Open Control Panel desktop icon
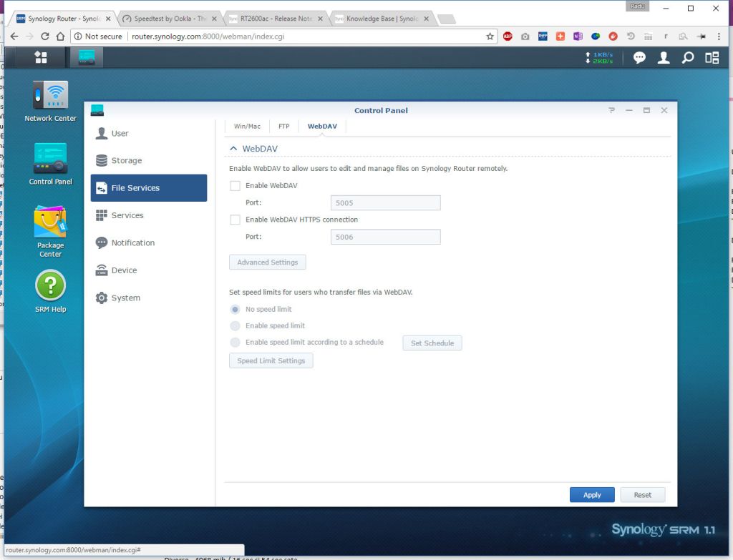Viewport: 733px width, 560px height. click(x=51, y=164)
